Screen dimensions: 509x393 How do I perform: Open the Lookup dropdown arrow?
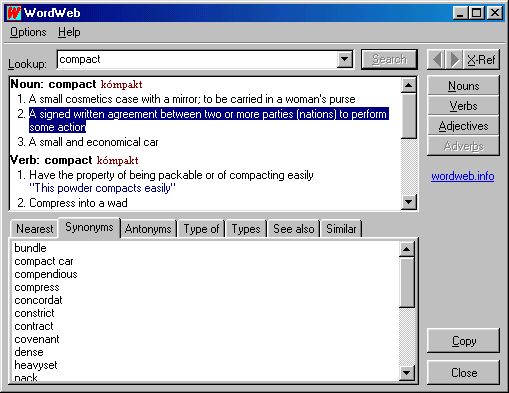(x=345, y=60)
